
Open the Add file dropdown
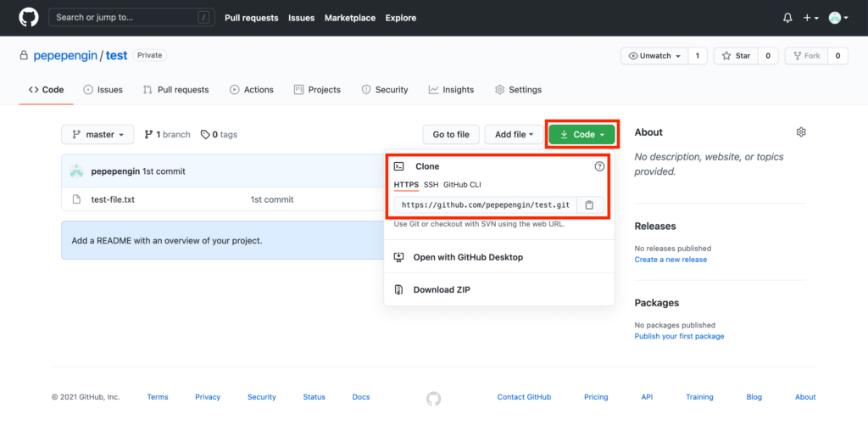515,135
